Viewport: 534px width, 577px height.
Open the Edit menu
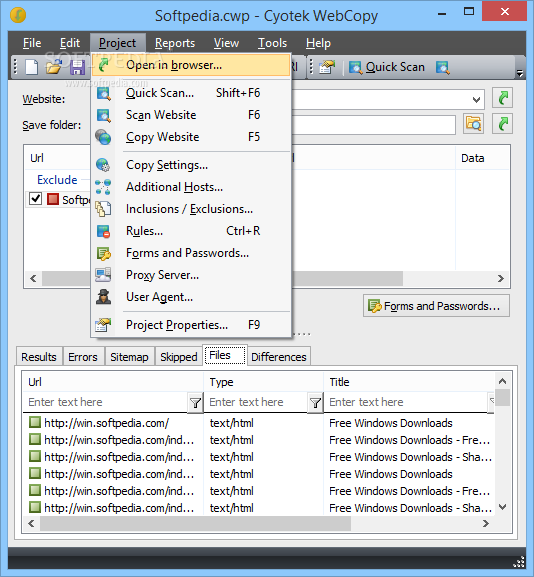click(x=70, y=43)
